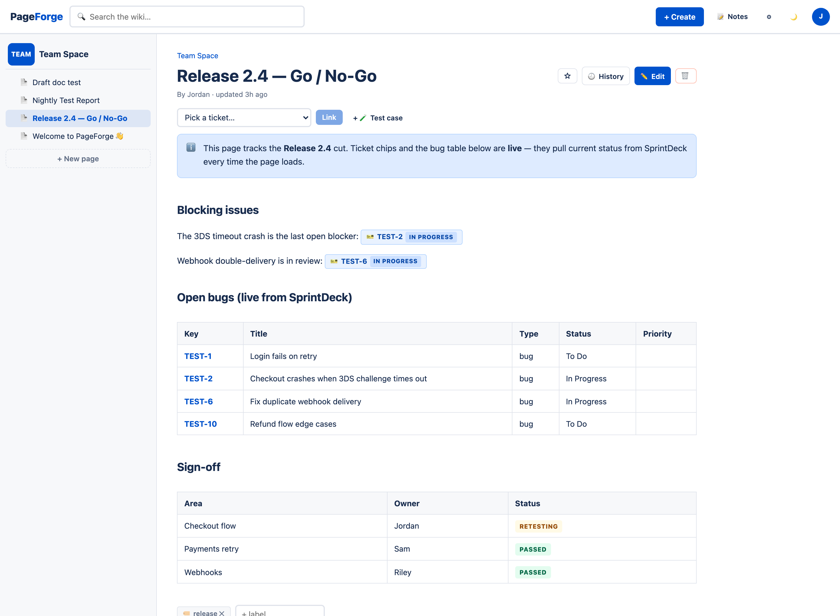Click the Sign-off heading

point(199,467)
